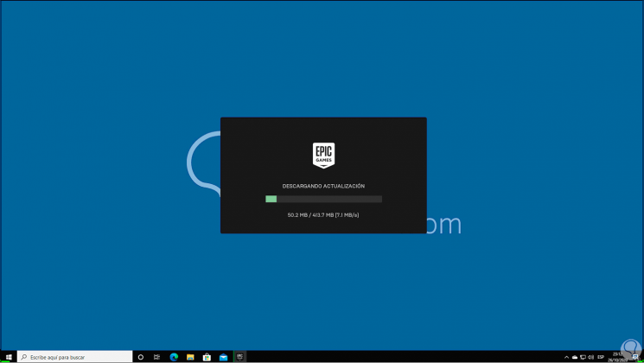Expand the hidden system tray icons chevron
The height and width of the screenshot is (363, 644).
(x=566, y=357)
